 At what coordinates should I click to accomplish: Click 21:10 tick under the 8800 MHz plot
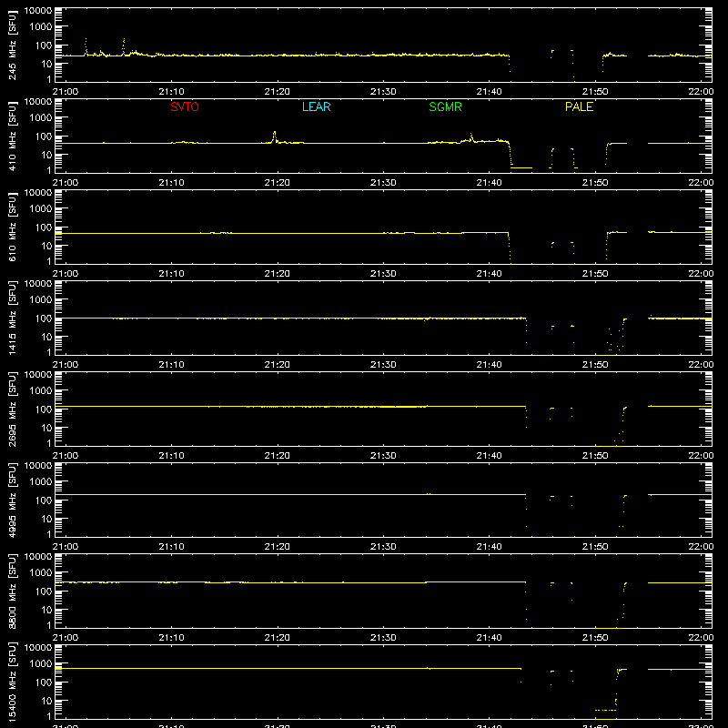[171, 638]
